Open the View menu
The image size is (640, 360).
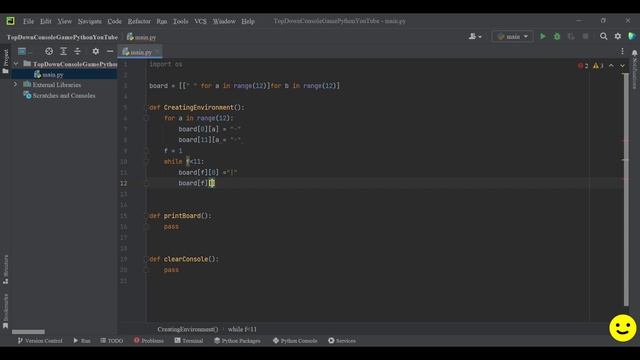tap(64, 21)
